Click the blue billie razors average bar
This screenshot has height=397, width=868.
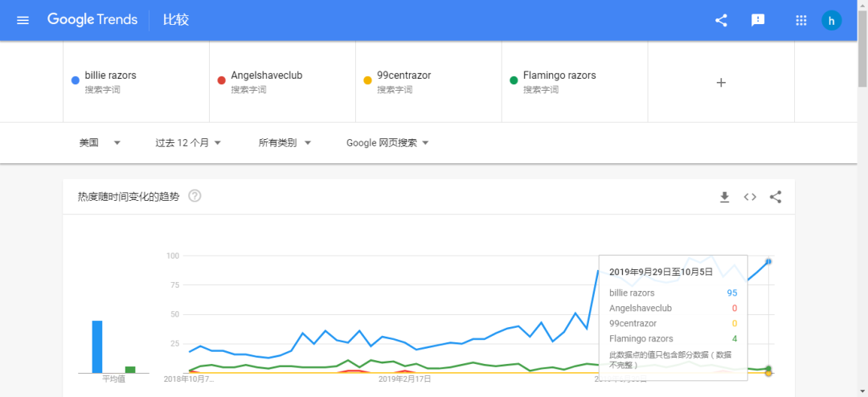pyautogui.click(x=97, y=346)
